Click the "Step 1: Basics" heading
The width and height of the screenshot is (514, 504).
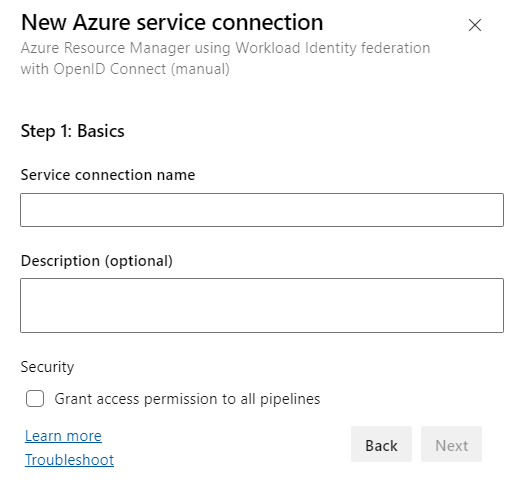[72, 131]
